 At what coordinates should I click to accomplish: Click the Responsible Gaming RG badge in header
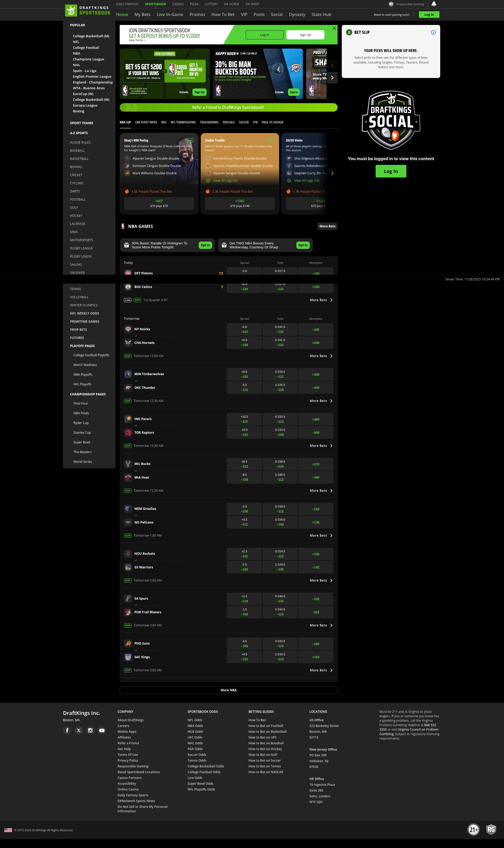pyautogui.click(x=391, y=4)
